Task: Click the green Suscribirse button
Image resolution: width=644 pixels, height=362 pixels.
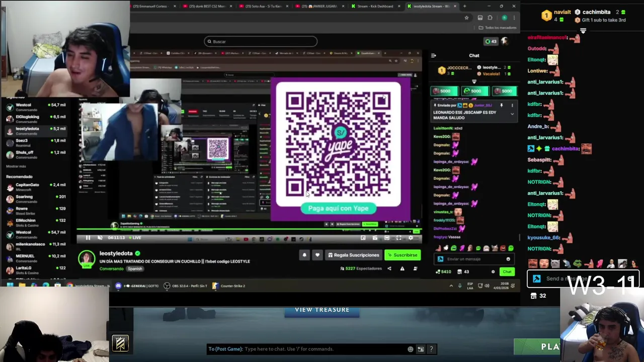Action: (402, 255)
